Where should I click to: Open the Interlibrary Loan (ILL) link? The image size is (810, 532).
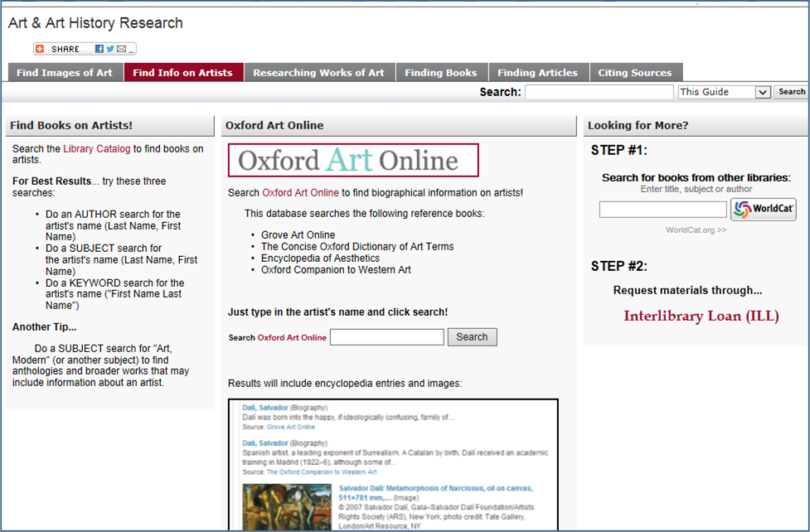click(x=701, y=316)
